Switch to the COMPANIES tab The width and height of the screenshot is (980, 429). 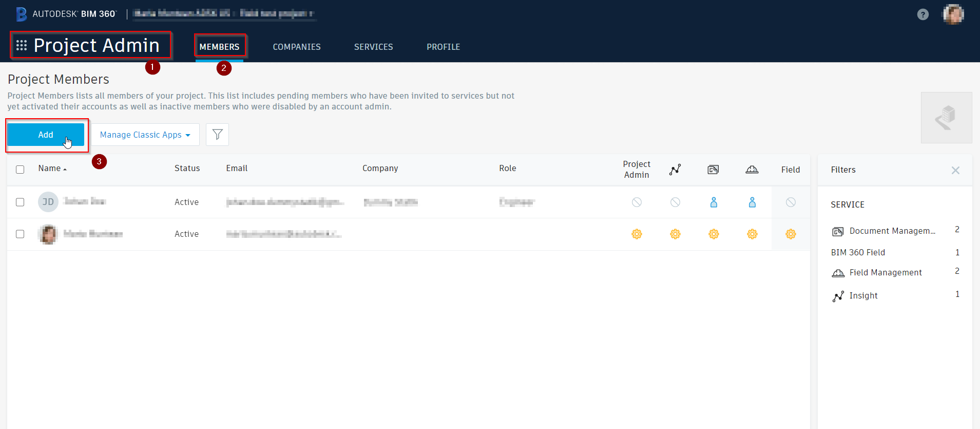coord(297,47)
